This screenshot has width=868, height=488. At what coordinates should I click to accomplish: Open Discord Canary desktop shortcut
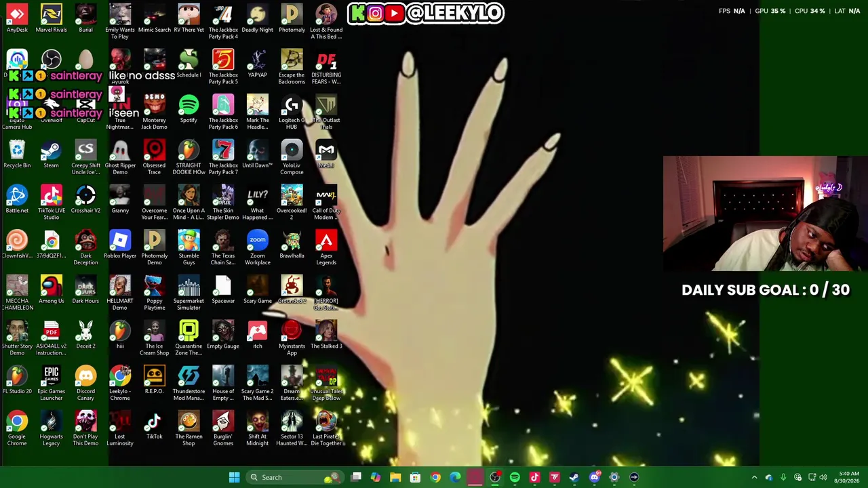tap(85, 384)
